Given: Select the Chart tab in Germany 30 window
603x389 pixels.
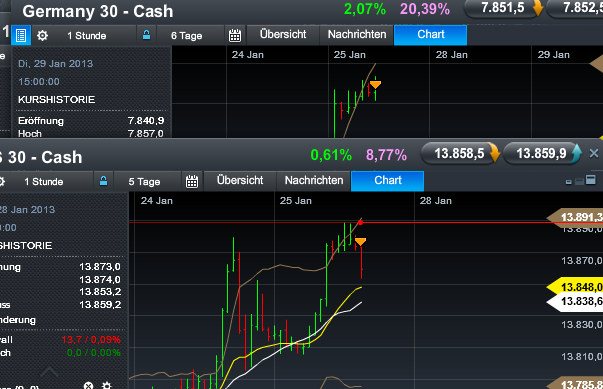Looking at the screenshot, I should tap(431, 35).
